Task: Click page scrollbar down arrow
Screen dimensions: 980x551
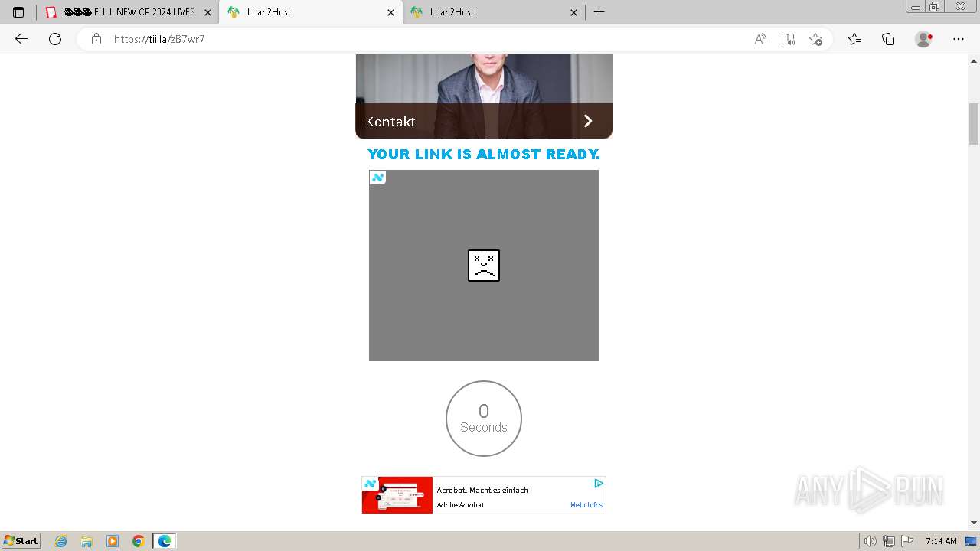Action: click(x=974, y=523)
